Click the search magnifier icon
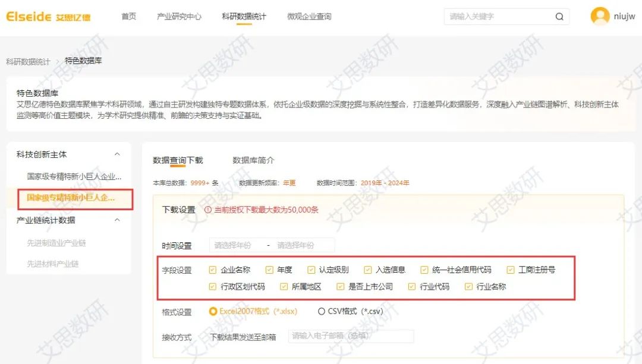 (x=559, y=17)
